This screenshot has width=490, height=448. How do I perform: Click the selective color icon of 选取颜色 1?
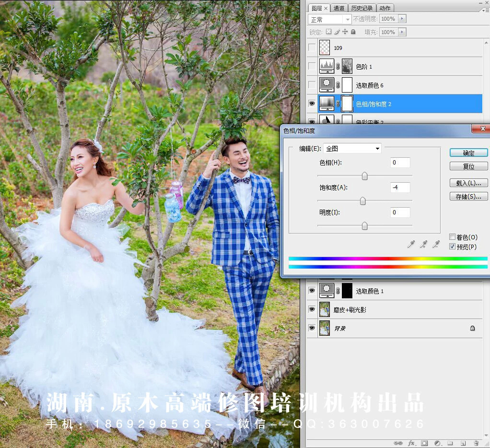point(327,291)
